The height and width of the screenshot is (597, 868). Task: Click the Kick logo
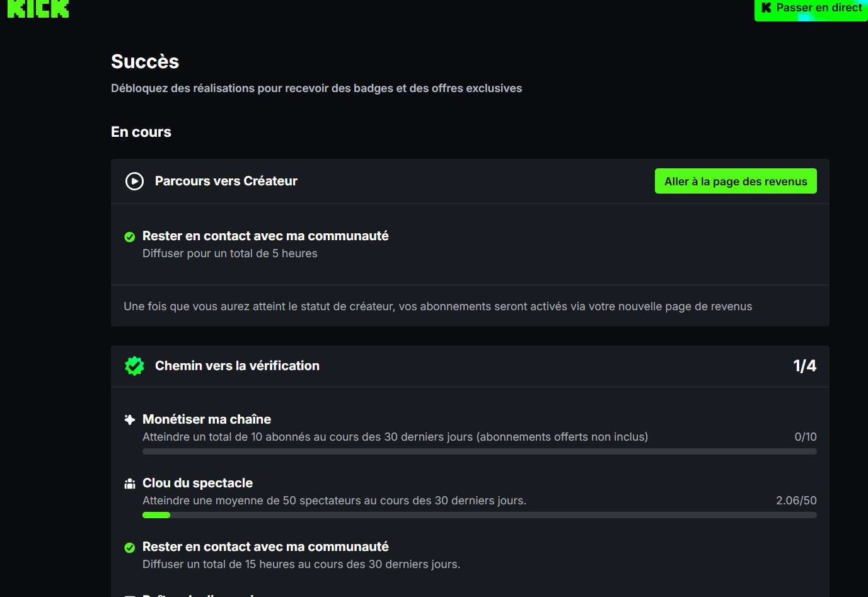pyautogui.click(x=38, y=8)
